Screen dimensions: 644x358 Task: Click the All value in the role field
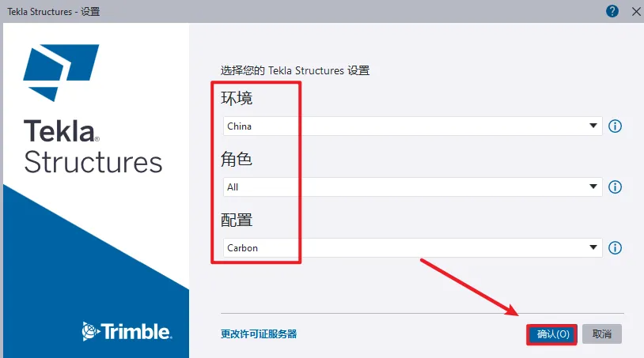[233, 187]
